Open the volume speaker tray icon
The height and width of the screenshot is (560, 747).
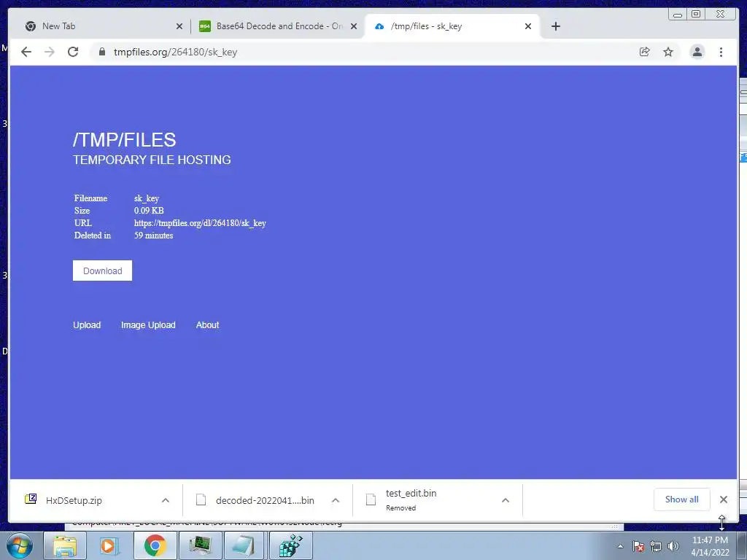[x=673, y=546]
